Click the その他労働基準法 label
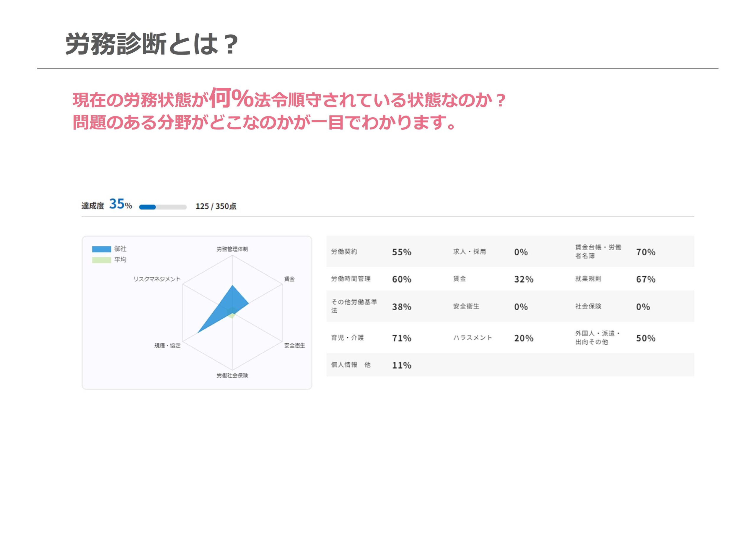The width and height of the screenshot is (756, 535). click(354, 306)
